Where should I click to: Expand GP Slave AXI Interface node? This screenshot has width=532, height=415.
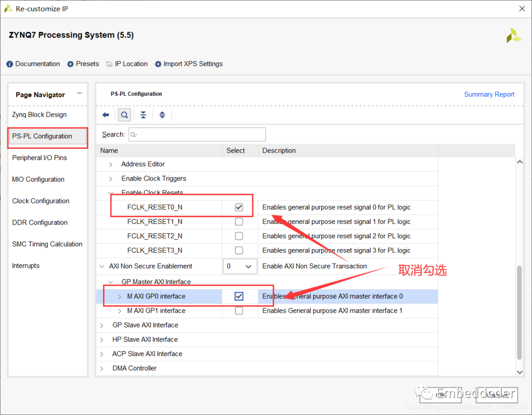tap(101, 325)
